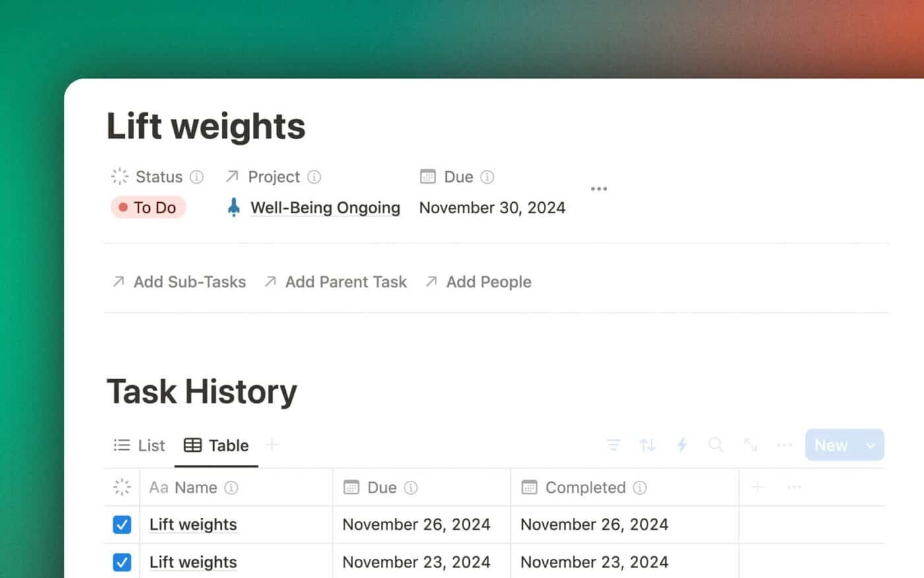Switch to the List view tab
This screenshot has width=924, height=578.
tap(139, 445)
